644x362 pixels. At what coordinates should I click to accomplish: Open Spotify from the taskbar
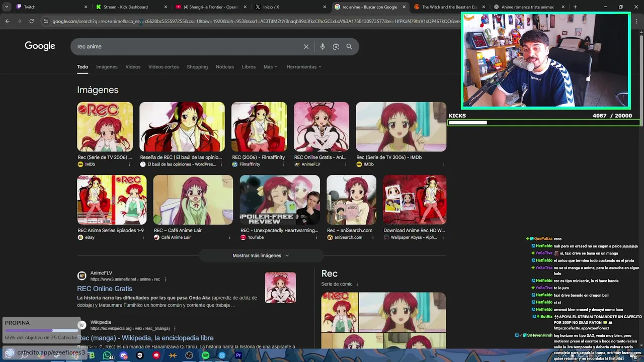pyautogui.click(x=206, y=355)
